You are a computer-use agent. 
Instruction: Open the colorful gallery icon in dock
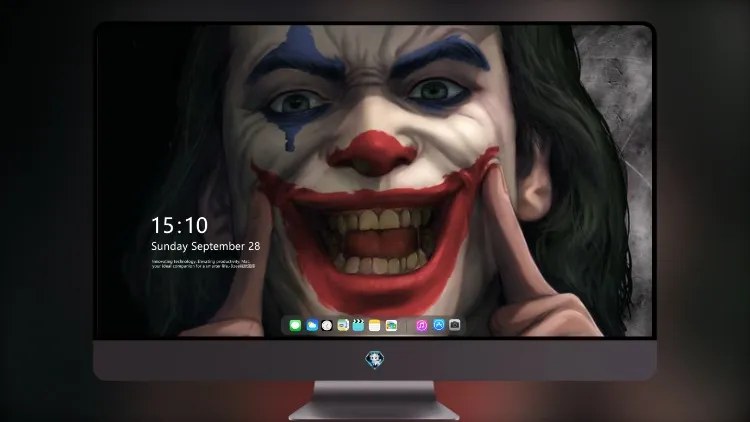[x=391, y=326]
